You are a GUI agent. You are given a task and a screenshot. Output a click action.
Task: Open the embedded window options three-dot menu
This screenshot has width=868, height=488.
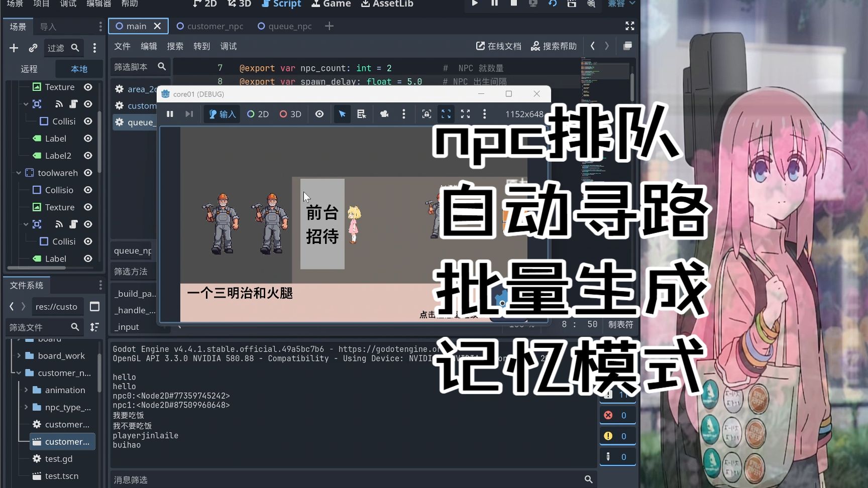point(484,114)
